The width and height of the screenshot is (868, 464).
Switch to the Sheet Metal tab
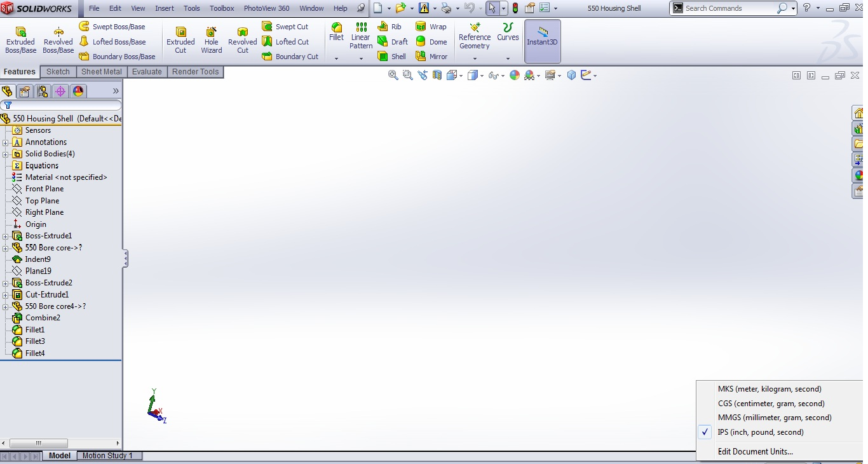pos(102,72)
